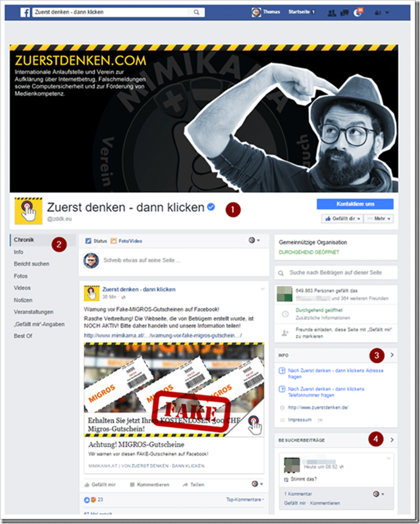Open the friend requests icon in the top bar
Viewport: 420px width, 524px height.
click(332, 13)
